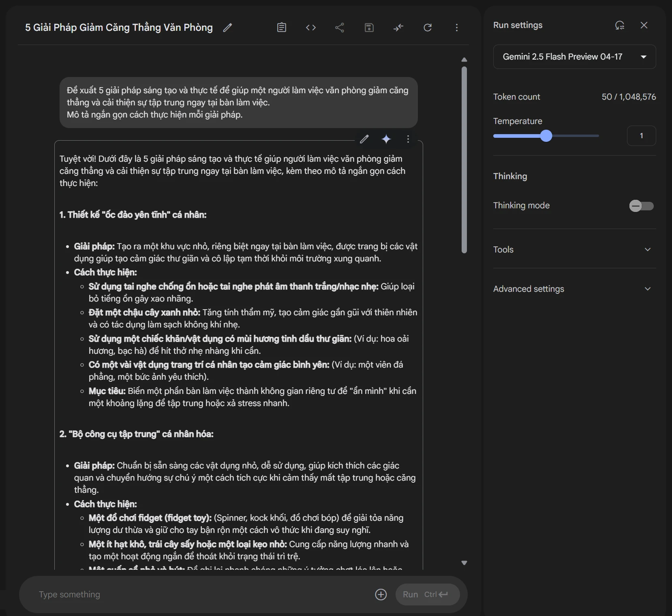Click the compare mode arrows icon
Image resolution: width=672 pixels, height=616 pixels.
click(x=398, y=28)
